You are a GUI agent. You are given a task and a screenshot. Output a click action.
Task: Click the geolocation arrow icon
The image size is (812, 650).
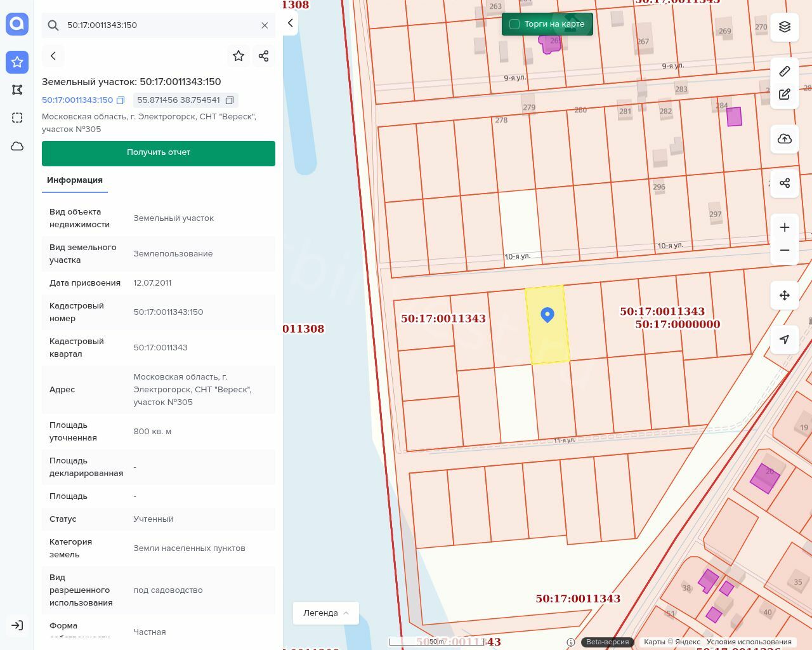pos(785,340)
